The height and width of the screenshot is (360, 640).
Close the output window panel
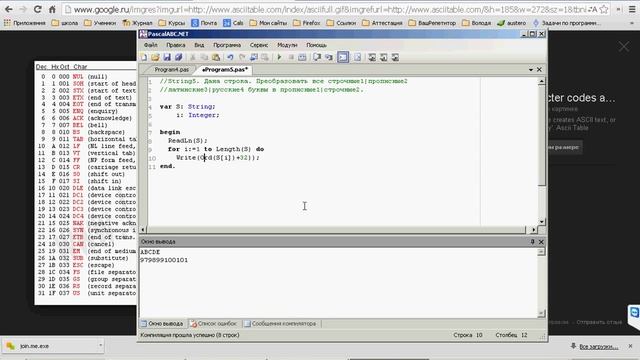pos(541,242)
